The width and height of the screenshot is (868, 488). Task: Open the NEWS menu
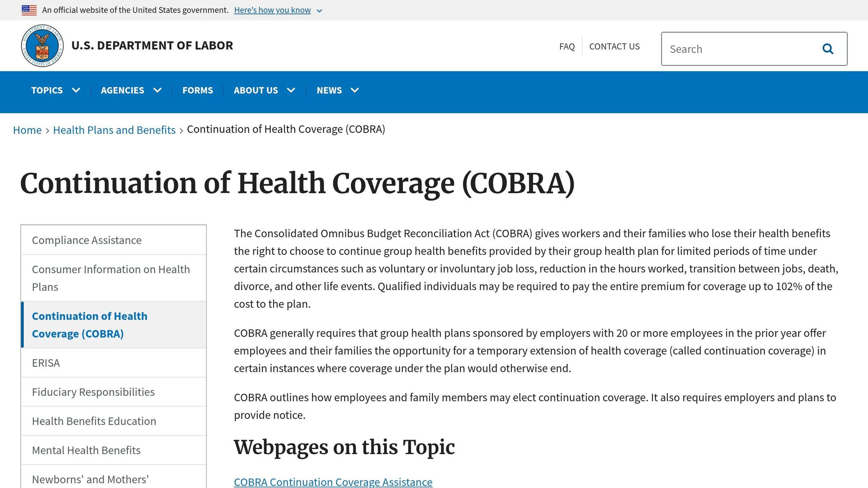329,90
